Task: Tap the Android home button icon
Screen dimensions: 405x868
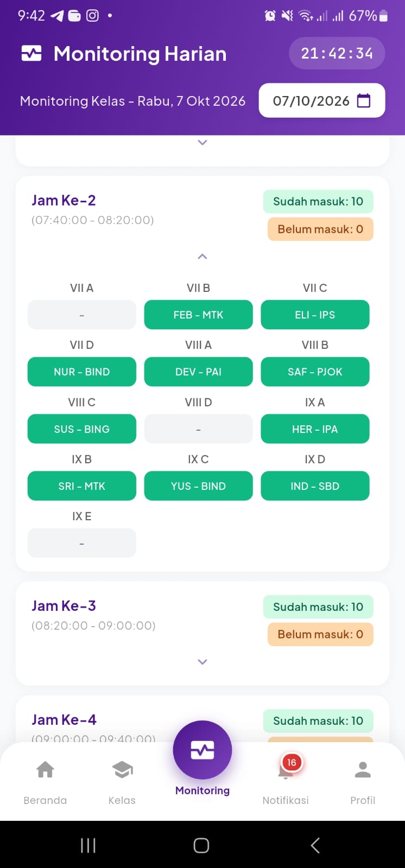Action: tap(201, 845)
